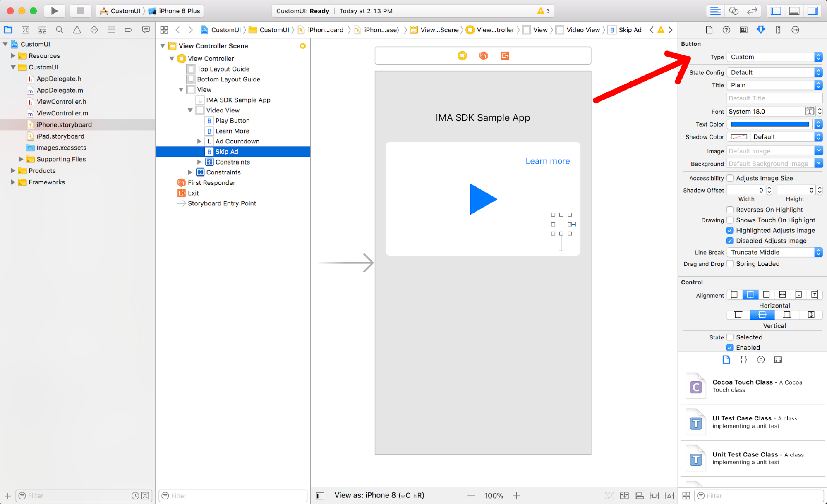The height and width of the screenshot is (504, 827).
Task: Toggle document outline at canvas bottom
Action: coord(320,496)
